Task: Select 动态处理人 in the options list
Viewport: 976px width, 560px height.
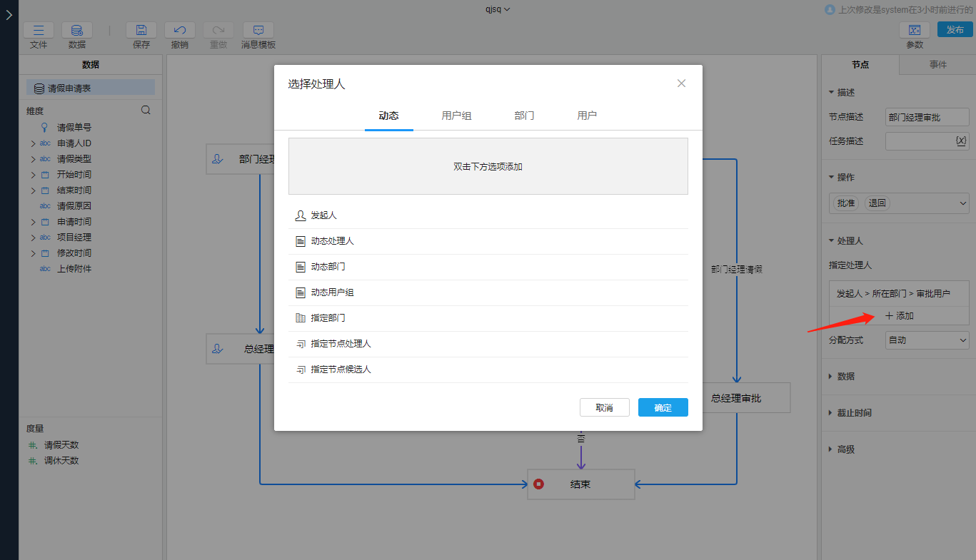Action: [332, 241]
